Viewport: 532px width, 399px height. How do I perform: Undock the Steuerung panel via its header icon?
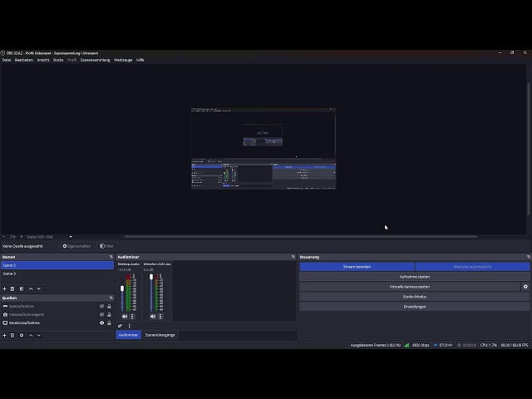point(529,257)
